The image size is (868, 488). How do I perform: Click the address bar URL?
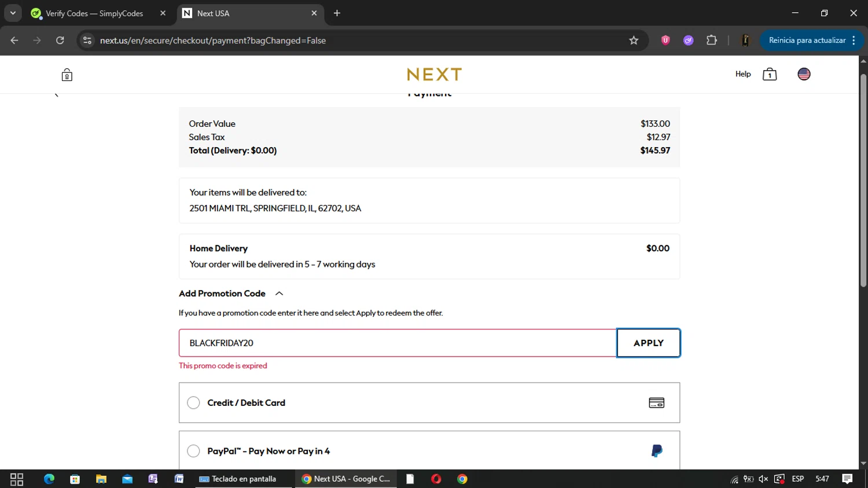[x=213, y=41]
